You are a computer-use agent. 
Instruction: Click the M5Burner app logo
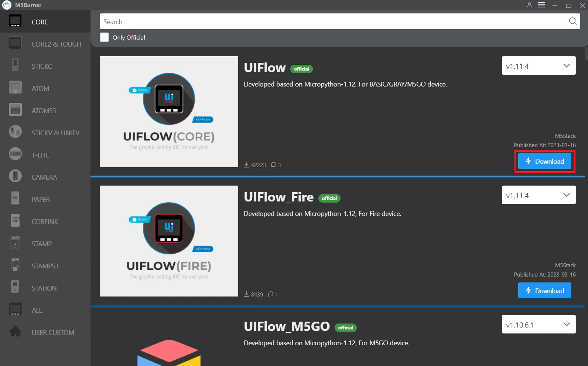7,5
